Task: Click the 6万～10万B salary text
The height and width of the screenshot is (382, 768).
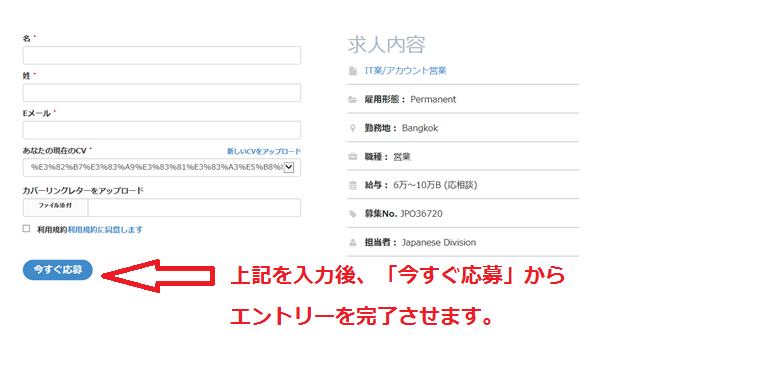Action: [435, 186]
